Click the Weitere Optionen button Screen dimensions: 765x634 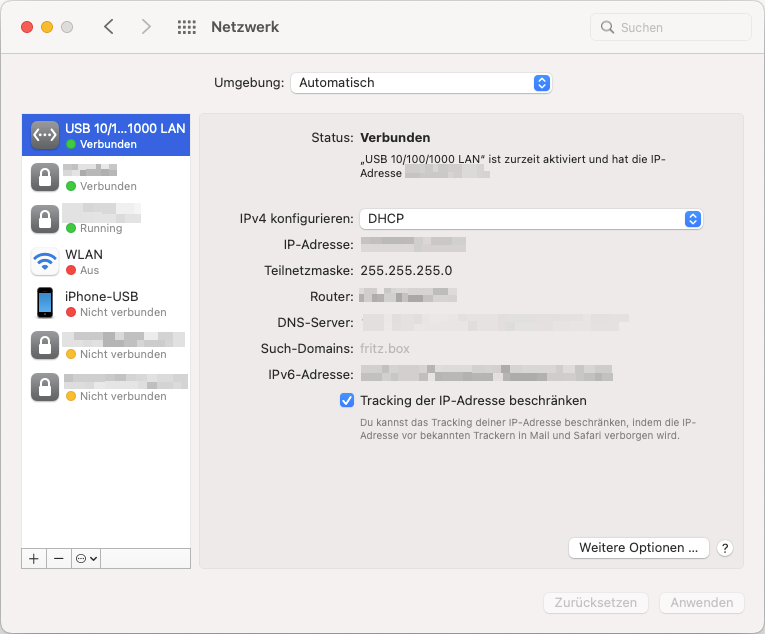coord(638,548)
